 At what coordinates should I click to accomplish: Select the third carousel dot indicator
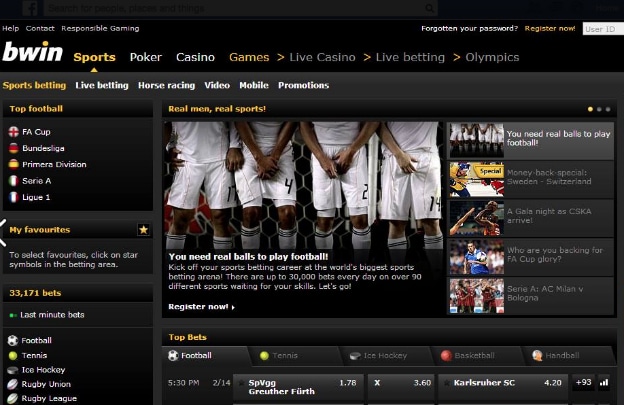click(608, 109)
